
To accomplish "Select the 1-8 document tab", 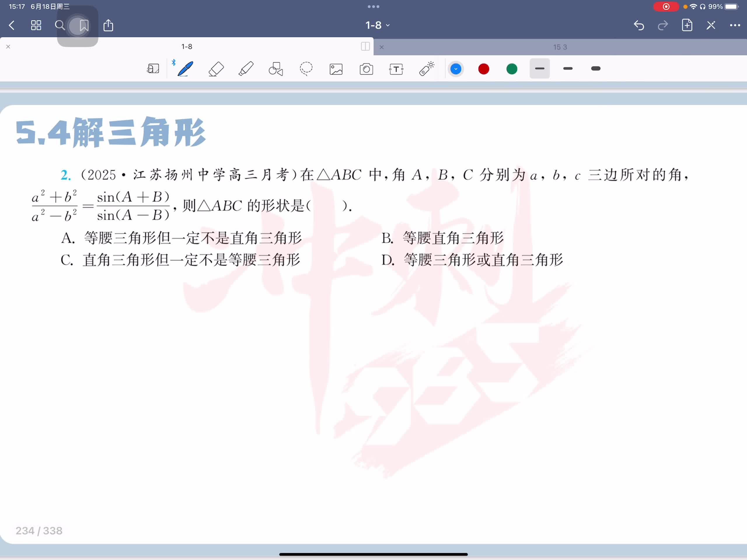I will [x=187, y=47].
